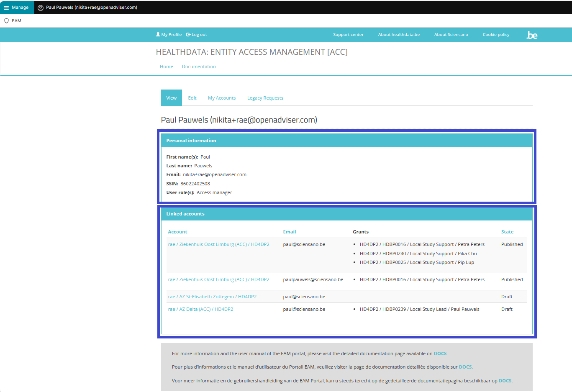The width and height of the screenshot is (572, 392).
Task: Select the View tab
Action: point(171,98)
